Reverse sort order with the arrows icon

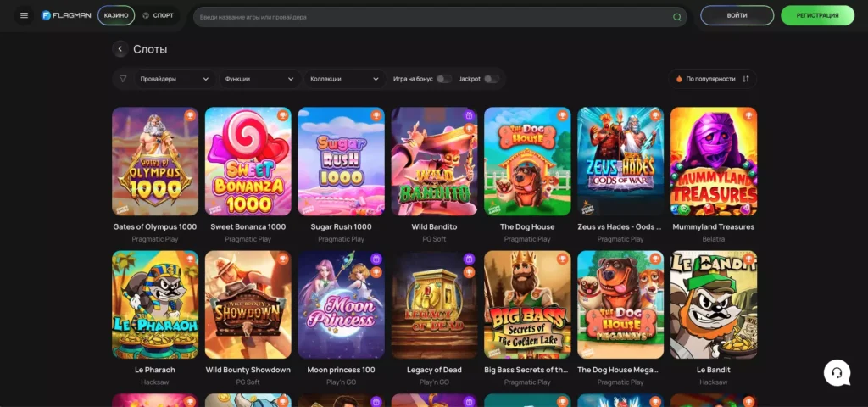pos(746,79)
